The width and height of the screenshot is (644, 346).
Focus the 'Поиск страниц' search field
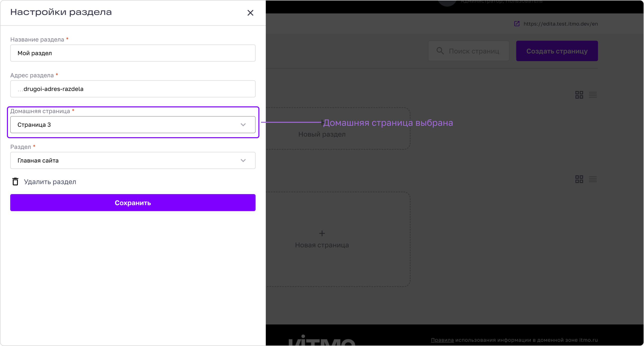coord(469,51)
